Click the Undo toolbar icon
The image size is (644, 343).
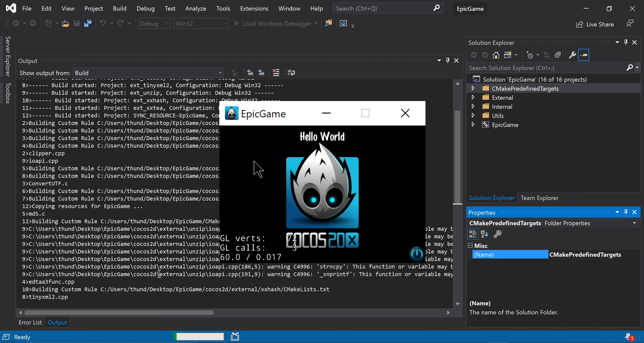tap(103, 24)
